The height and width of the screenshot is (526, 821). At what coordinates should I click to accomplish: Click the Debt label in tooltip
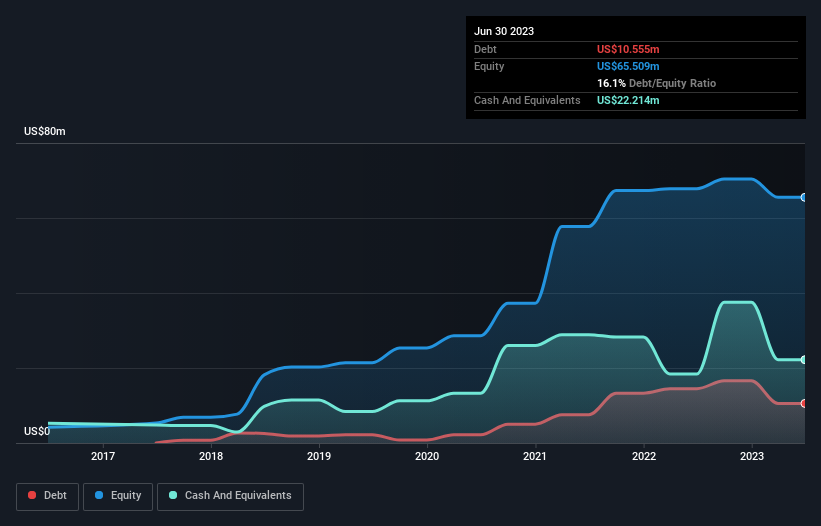(485, 49)
